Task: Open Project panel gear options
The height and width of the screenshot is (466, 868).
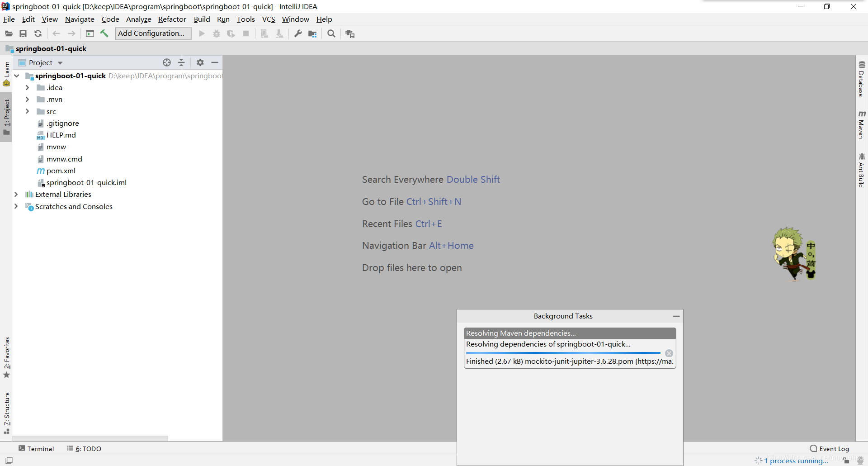Action: (x=200, y=62)
